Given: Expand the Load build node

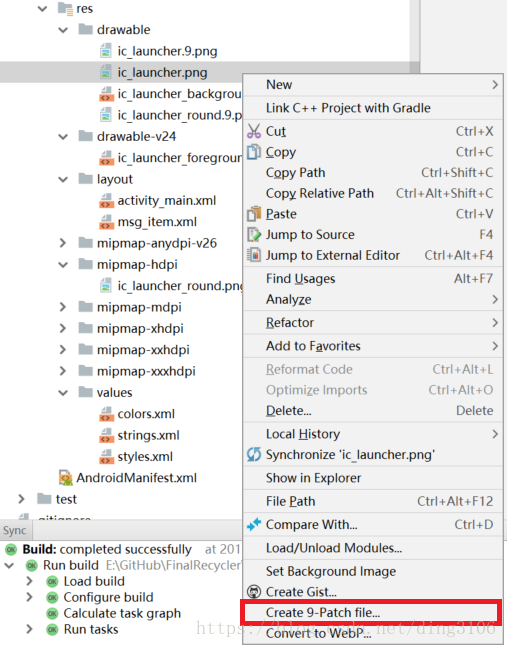Looking at the screenshot, I should pyautogui.click(x=29, y=581).
